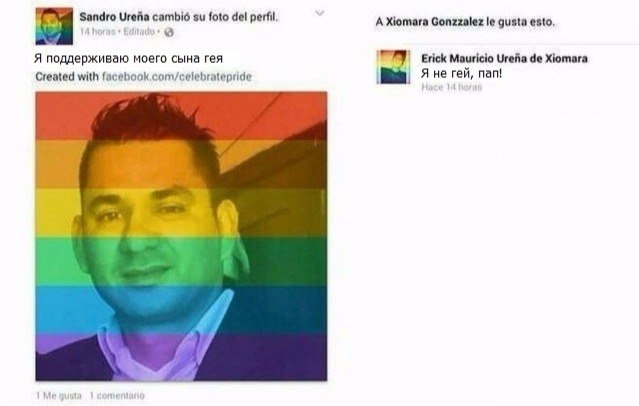The width and height of the screenshot is (639, 406).
Task: Expand the post options chevron
Action: (320, 13)
